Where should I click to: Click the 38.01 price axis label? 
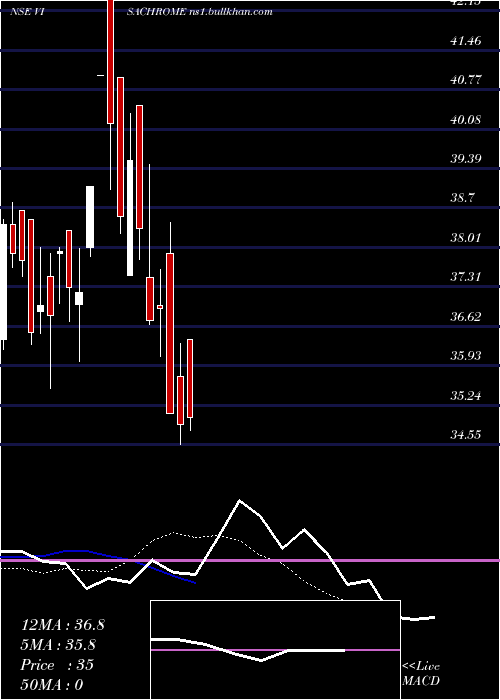point(466,237)
